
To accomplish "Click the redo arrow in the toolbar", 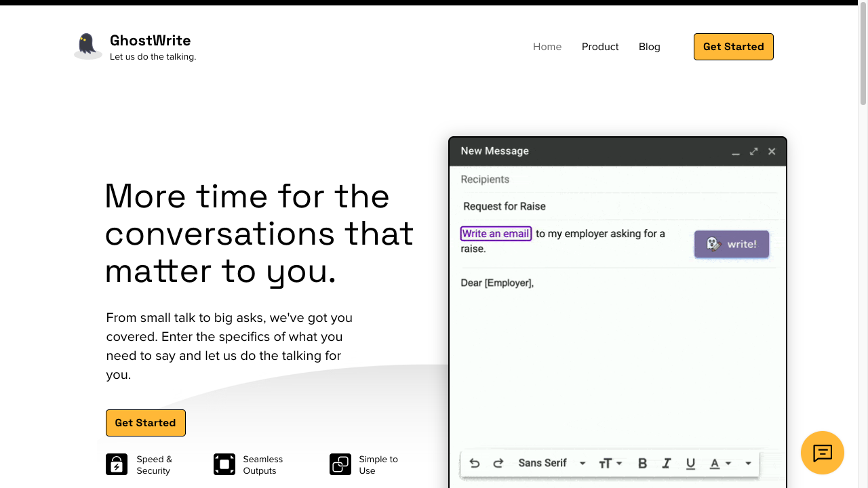I will point(498,463).
